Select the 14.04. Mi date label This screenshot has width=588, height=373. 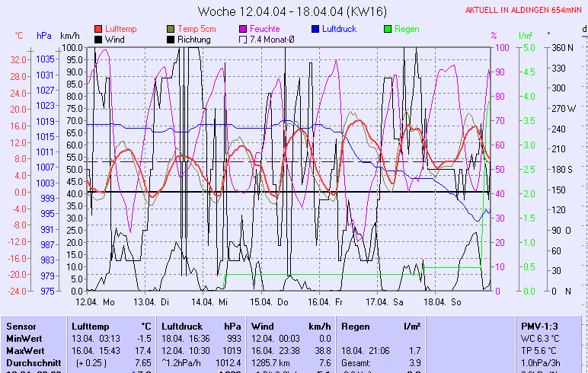coord(213,302)
